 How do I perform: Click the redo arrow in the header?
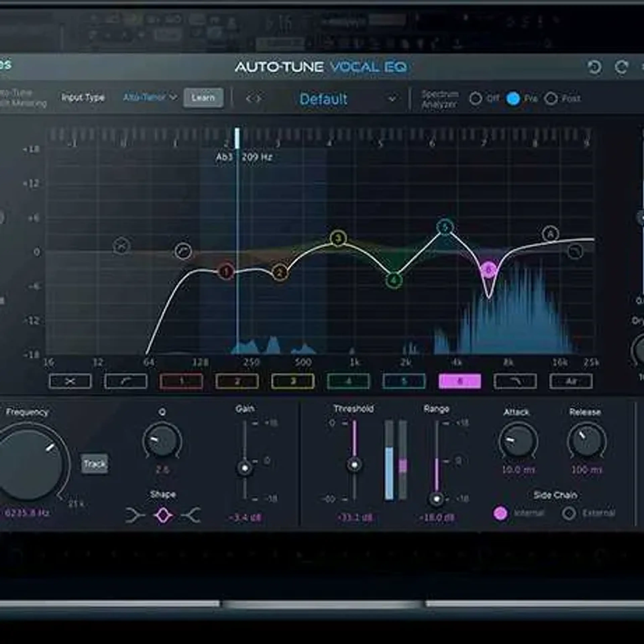click(622, 67)
